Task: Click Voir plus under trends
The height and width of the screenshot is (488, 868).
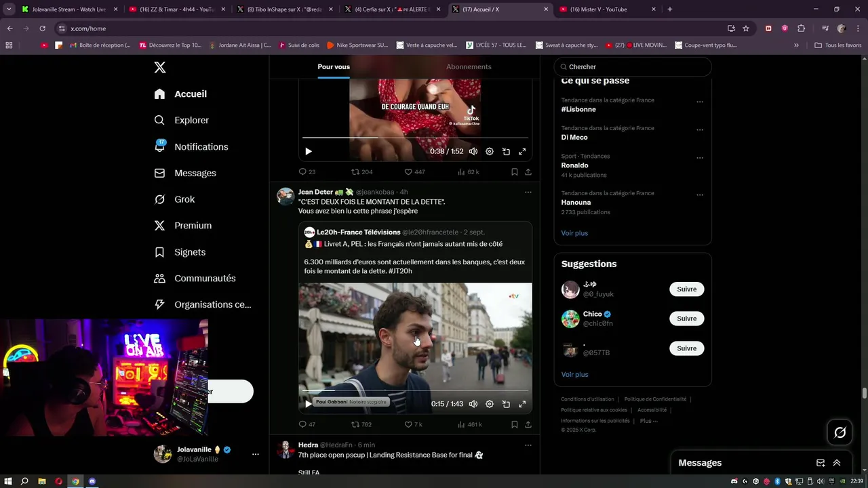Action: coord(574,233)
